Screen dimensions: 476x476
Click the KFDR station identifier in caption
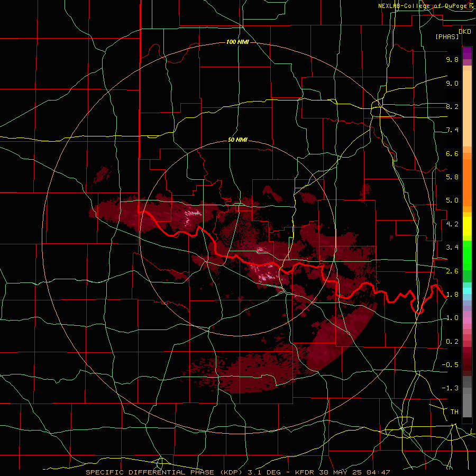coord(305,472)
